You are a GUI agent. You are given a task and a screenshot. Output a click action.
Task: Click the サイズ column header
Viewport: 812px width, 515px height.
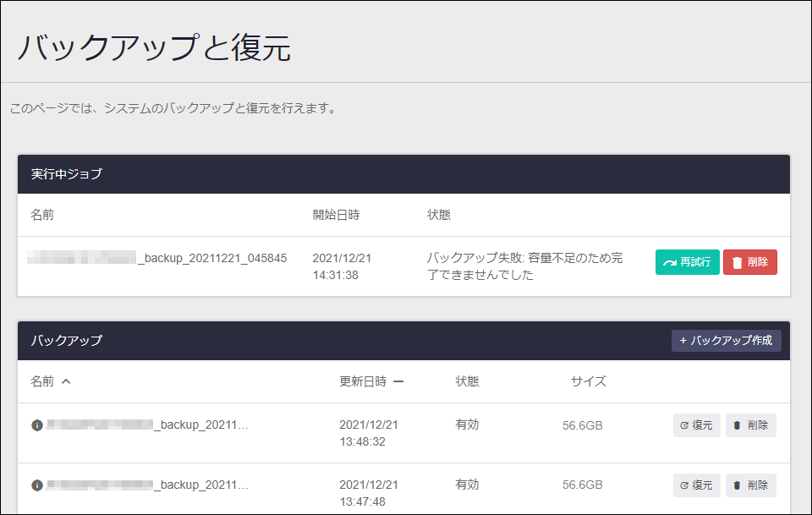588,381
